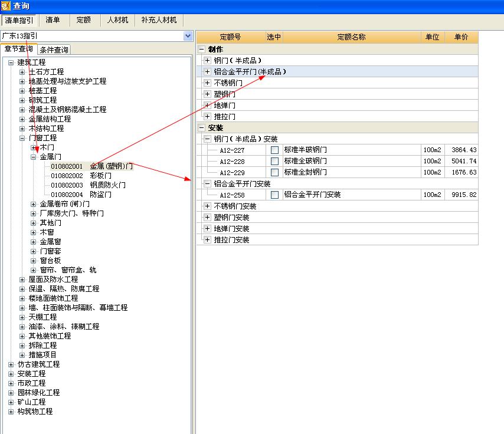This screenshot has height=434, width=504.
Task: Expand the 不锈钢门安装 row
Action: 207,206
